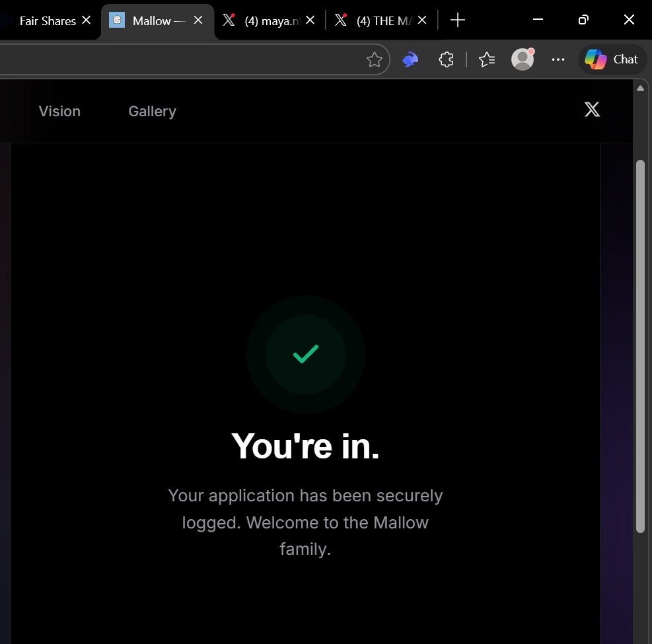Viewport: 652px width, 644px height.
Task: Restore down the browser window
Action: click(x=583, y=20)
